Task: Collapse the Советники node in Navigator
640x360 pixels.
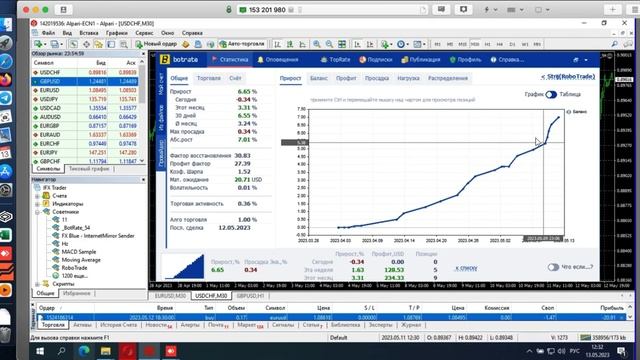Action: pyautogui.click(x=37, y=212)
